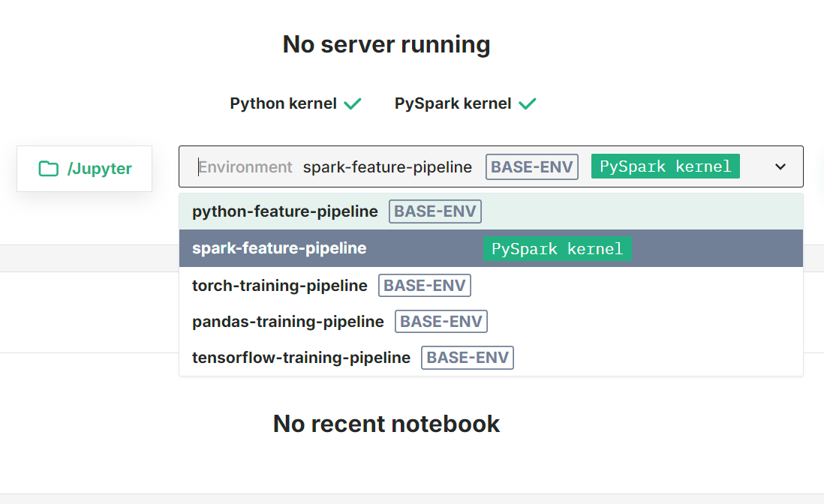Click the Python kernel label
The image size is (824, 504).
coord(285,103)
